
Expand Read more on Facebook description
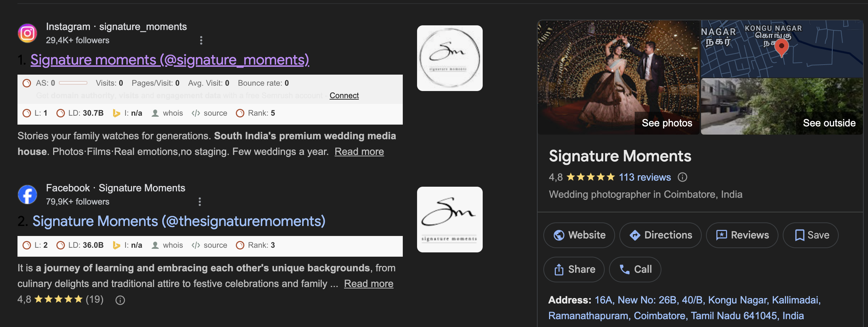click(x=369, y=284)
